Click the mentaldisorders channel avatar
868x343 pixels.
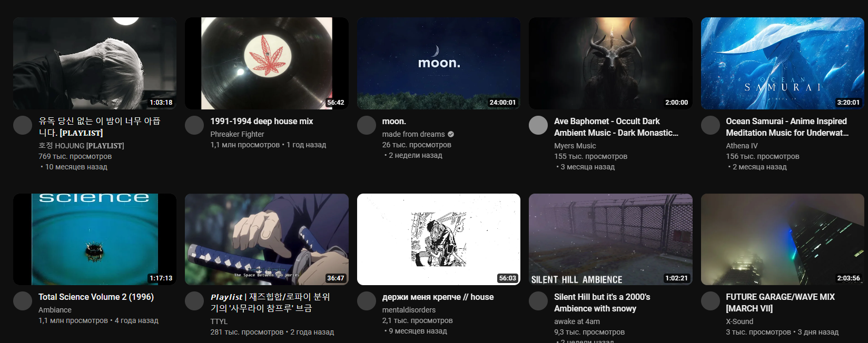pos(367,301)
